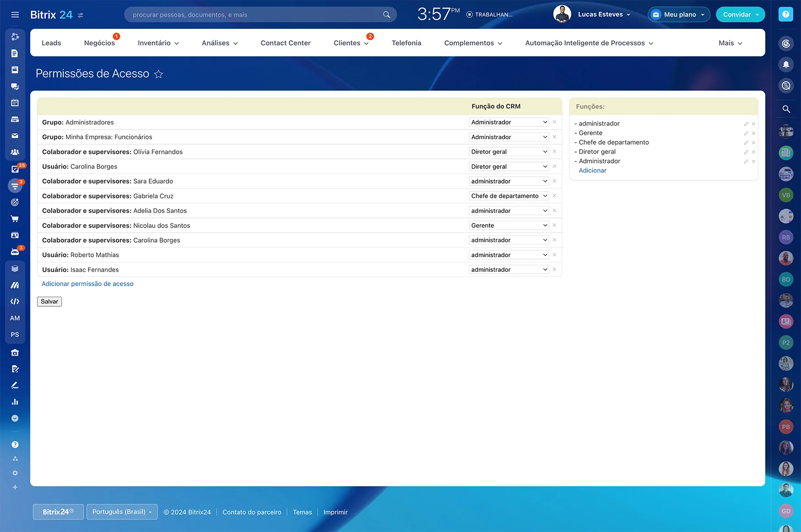Click the Adicionar permissão de acesso link
Screen dimensions: 801x532
point(88,284)
